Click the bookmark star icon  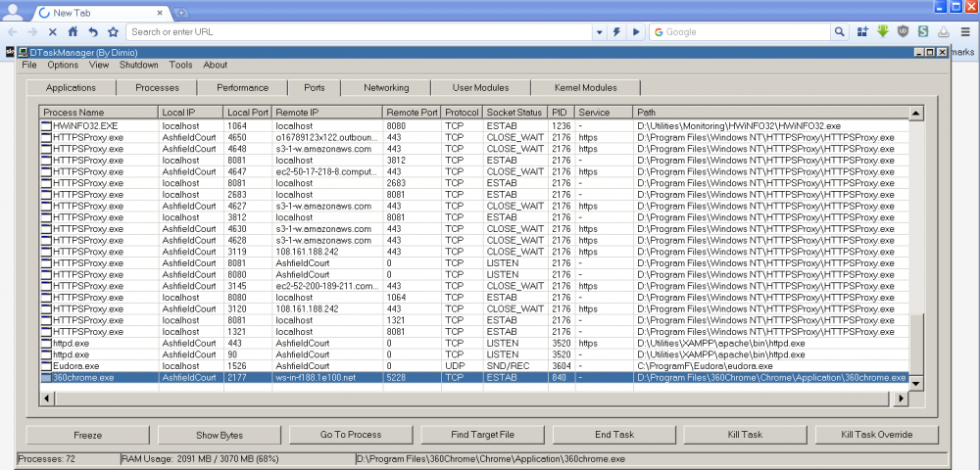point(113,32)
